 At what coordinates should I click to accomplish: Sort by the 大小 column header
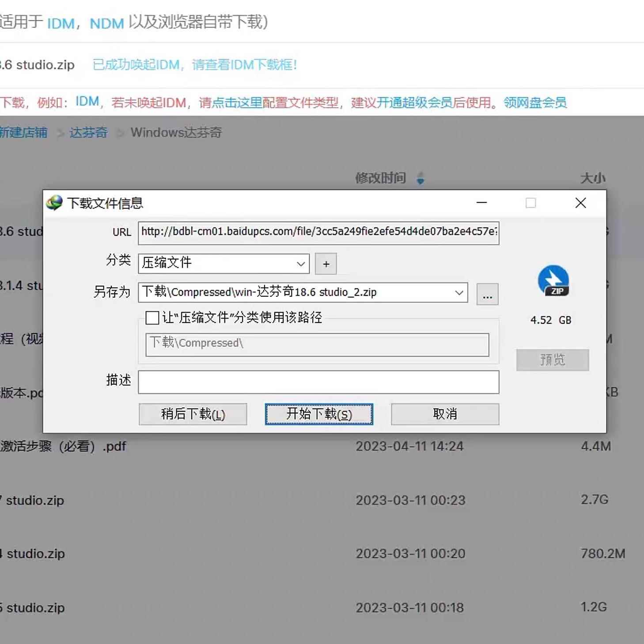point(593,178)
